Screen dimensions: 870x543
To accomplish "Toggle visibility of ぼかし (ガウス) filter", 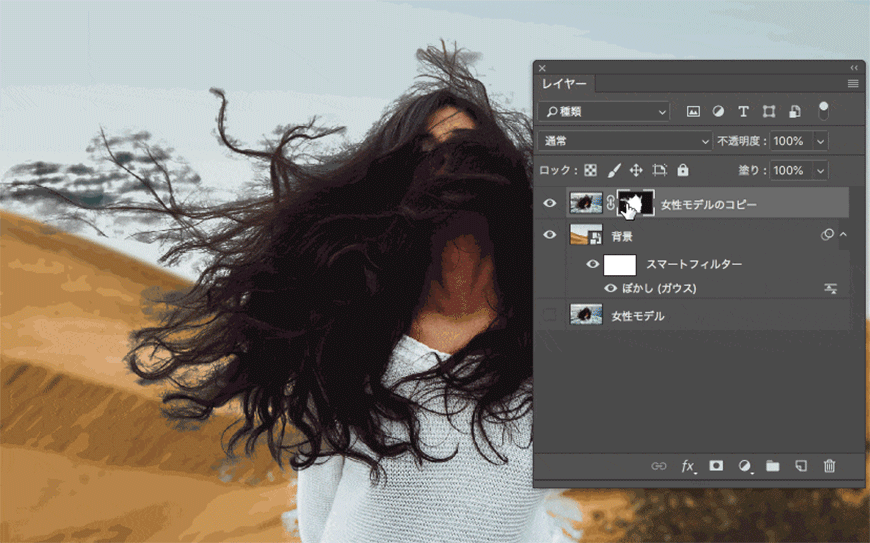I will coord(610,288).
